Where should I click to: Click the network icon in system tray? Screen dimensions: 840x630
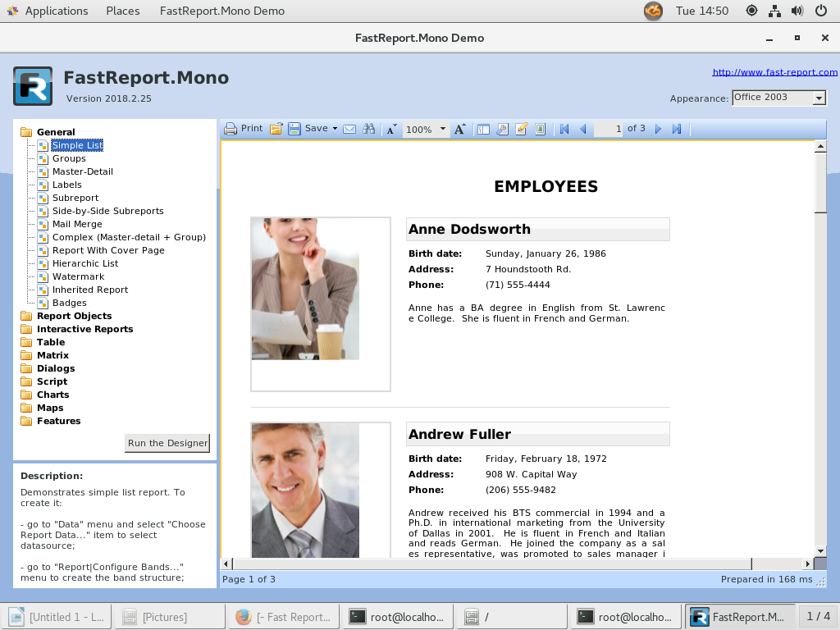click(774, 11)
